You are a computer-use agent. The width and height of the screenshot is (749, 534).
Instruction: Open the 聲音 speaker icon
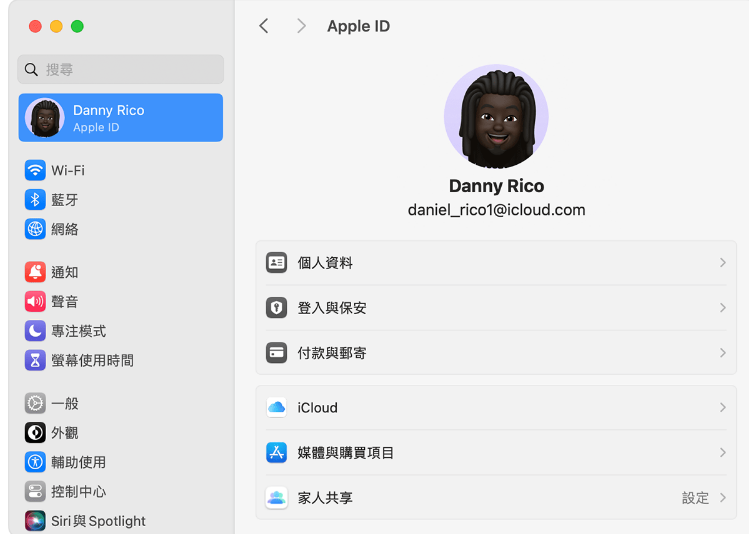click(x=35, y=301)
